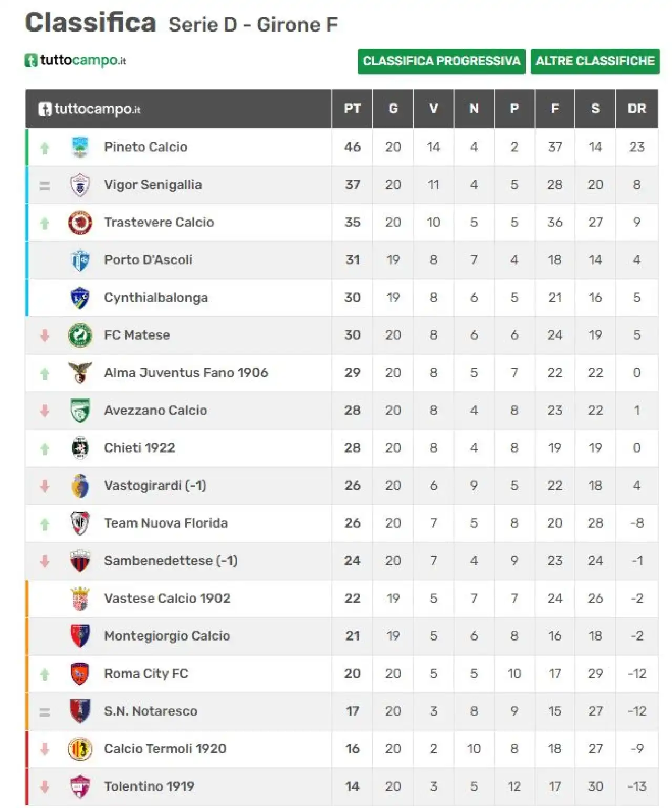Screen dimensions: 672x808
Task: Click the green up arrow beside Pineto Calcio
Action: 45,148
